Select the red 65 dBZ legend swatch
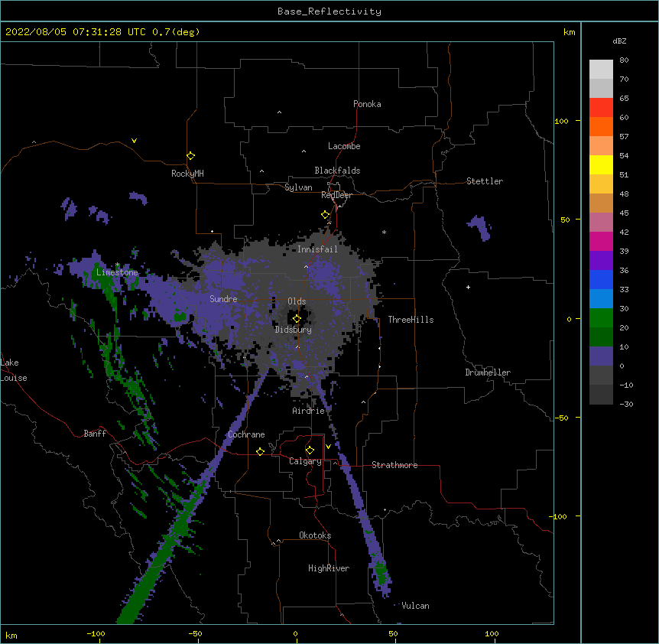The image size is (659, 644). [601, 107]
